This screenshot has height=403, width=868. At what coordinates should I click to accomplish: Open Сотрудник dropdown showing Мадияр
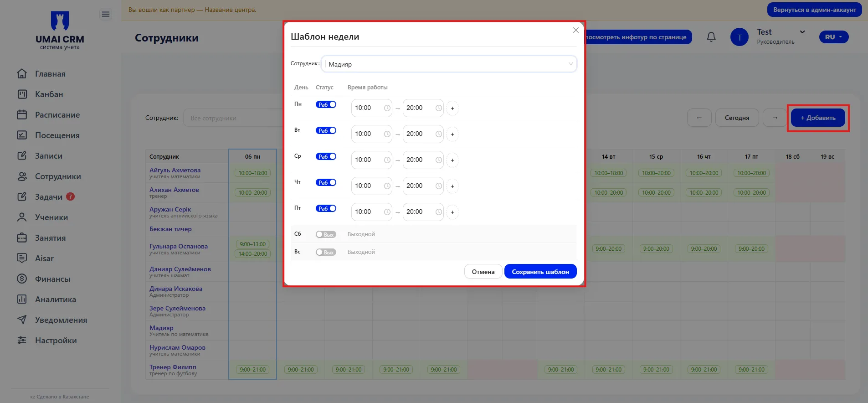coord(449,64)
